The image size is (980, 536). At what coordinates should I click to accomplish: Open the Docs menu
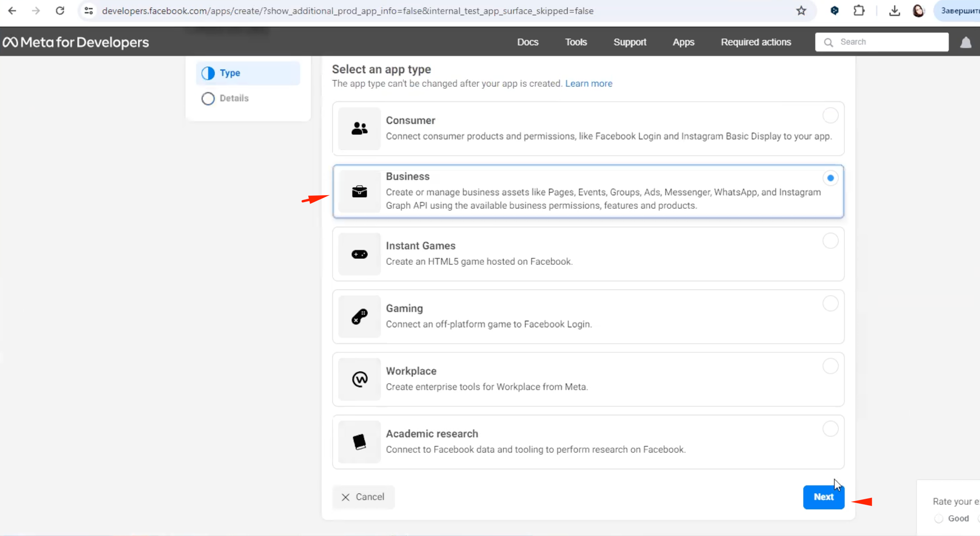[x=527, y=42]
